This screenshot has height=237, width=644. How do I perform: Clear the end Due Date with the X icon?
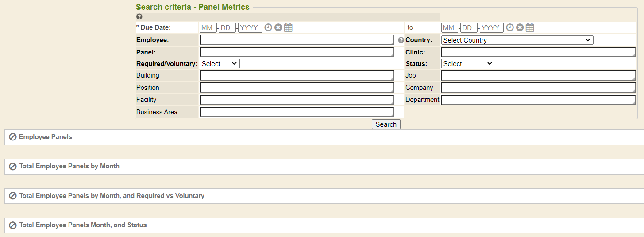pyautogui.click(x=520, y=27)
